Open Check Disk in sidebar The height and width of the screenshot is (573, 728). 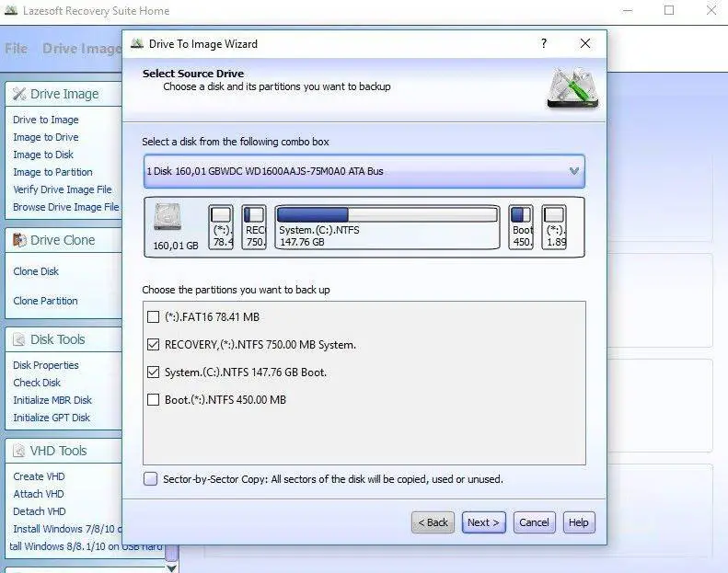(x=37, y=383)
